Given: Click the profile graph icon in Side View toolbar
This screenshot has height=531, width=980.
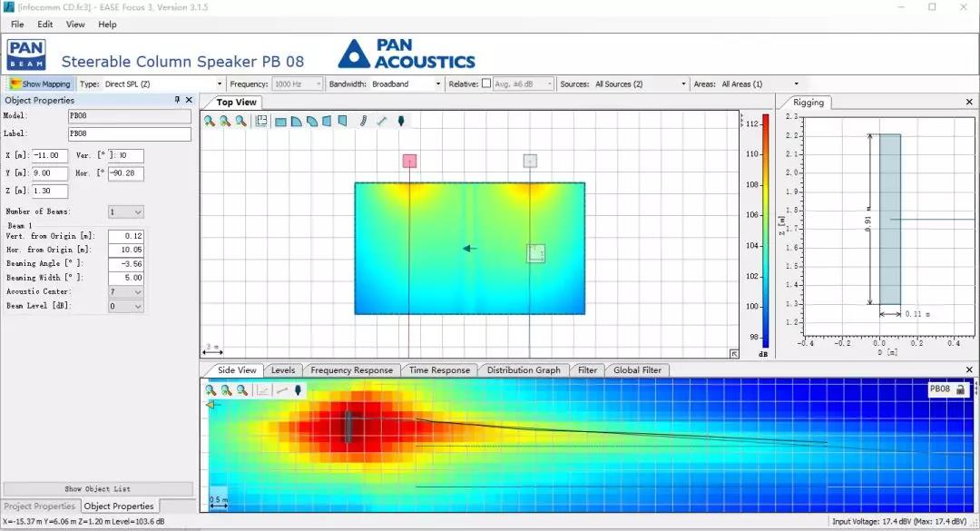Looking at the screenshot, I should pos(262,390).
